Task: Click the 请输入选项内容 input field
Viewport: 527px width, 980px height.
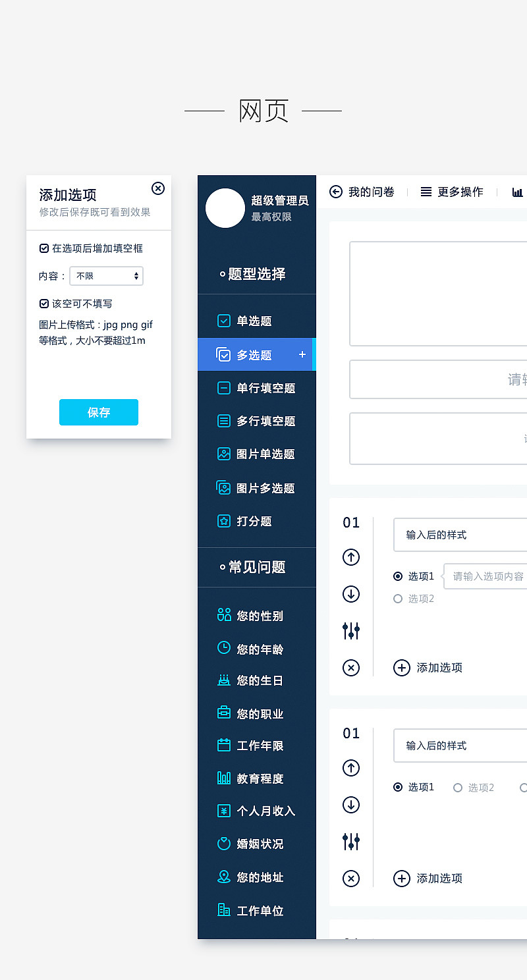Action: coord(485,576)
